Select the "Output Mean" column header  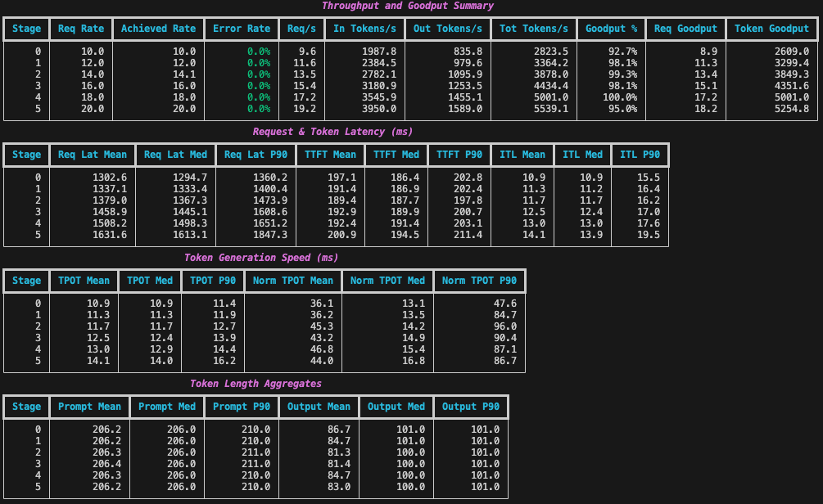click(x=319, y=407)
